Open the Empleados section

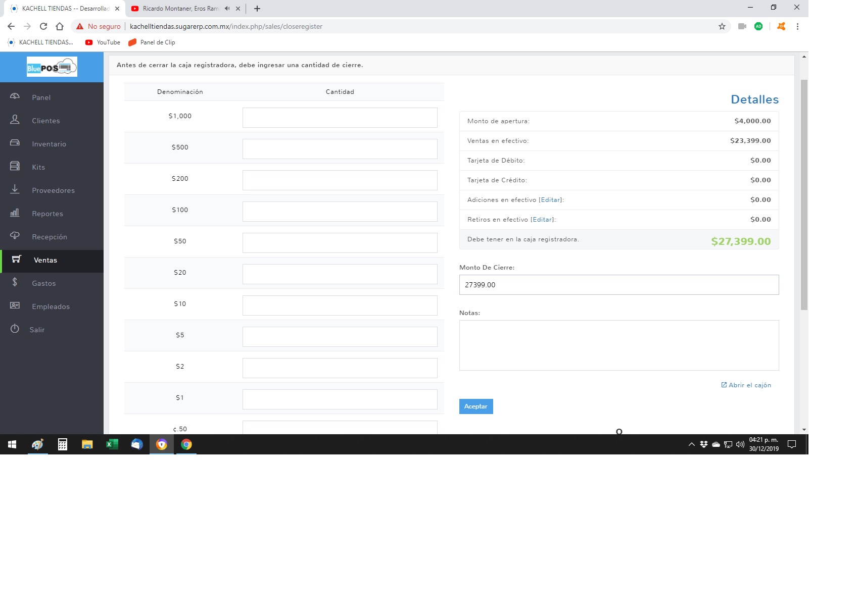pos(51,306)
